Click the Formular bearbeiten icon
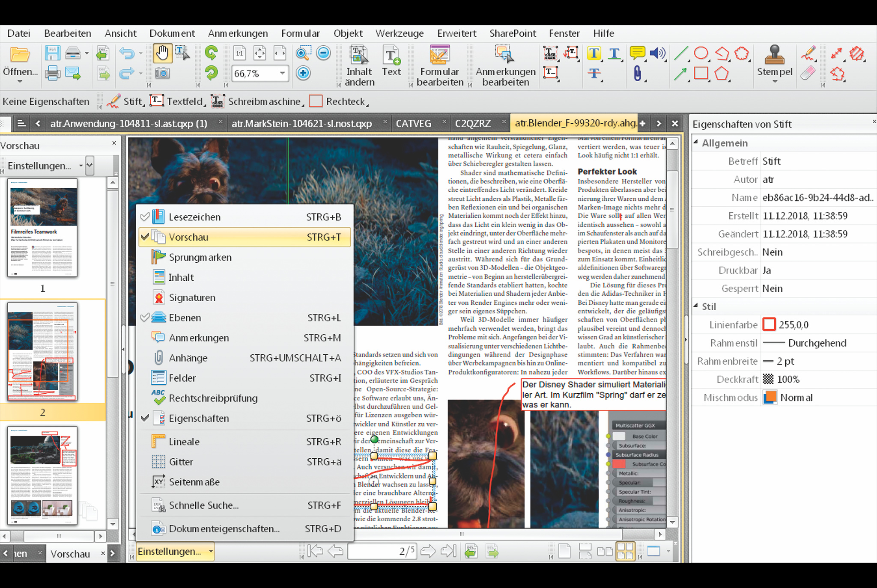Image resolution: width=877 pixels, height=588 pixels. 439,55
